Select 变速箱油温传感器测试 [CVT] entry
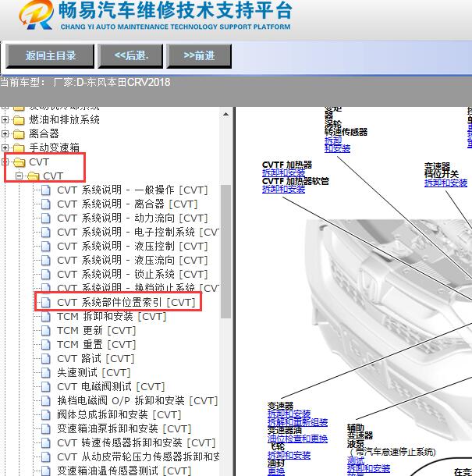Image resolution: width=472 pixels, height=476 pixels. [x=124, y=471]
